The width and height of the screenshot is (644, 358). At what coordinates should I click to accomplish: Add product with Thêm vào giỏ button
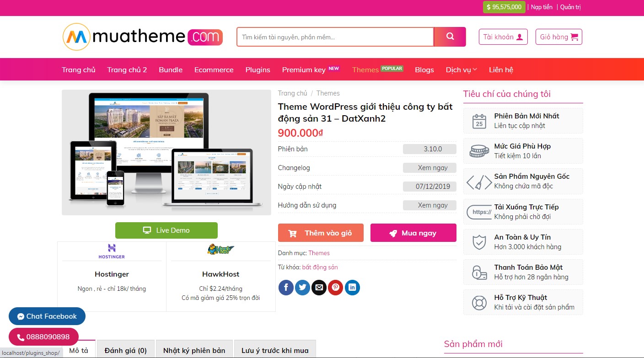(x=321, y=233)
